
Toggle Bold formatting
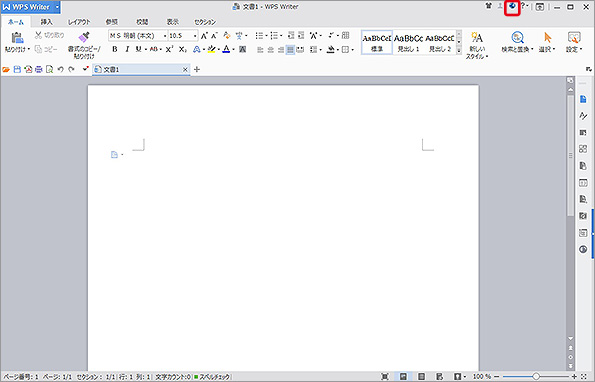click(x=115, y=49)
